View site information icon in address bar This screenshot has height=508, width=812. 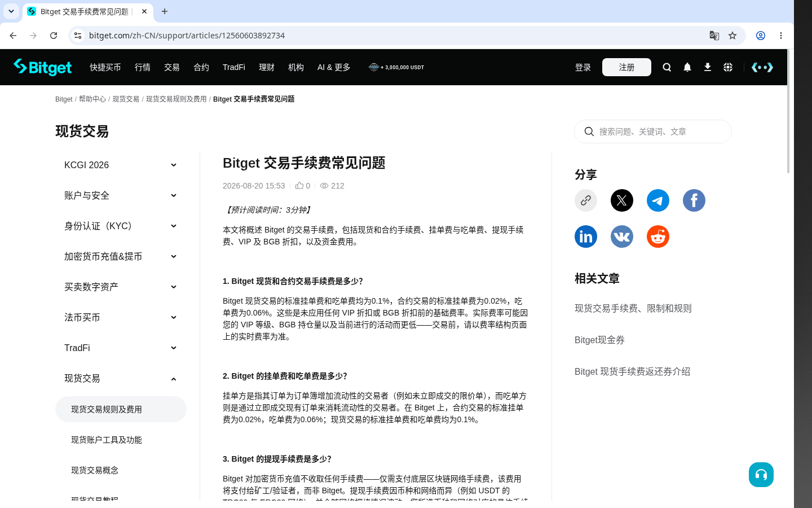coord(78,36)
